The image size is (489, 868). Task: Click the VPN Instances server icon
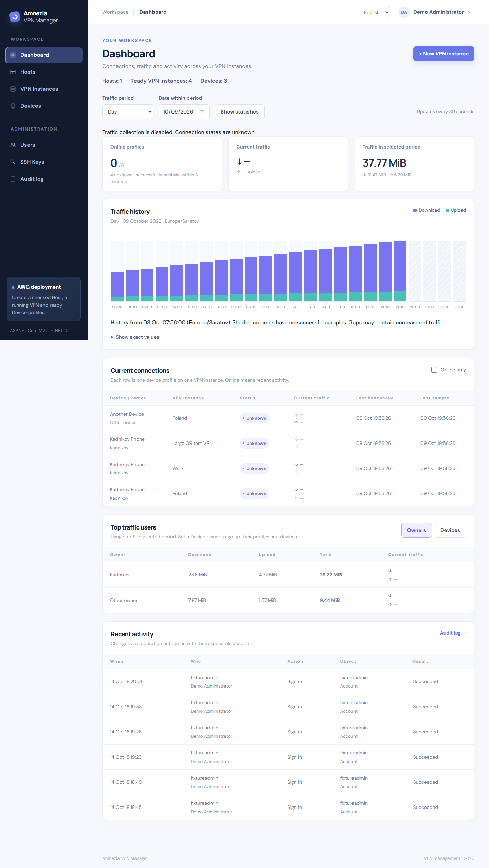[x=13, y=89]
